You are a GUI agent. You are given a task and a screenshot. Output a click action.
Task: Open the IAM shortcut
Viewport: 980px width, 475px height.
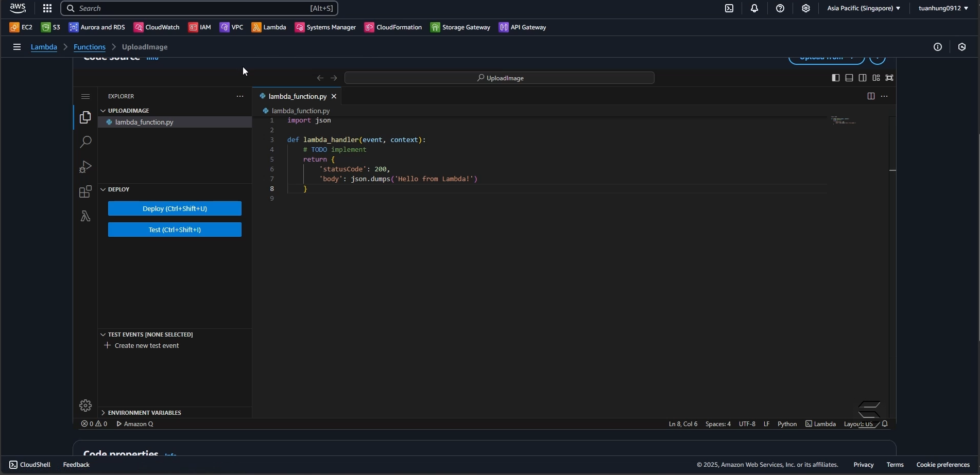[x=200, y=27]
